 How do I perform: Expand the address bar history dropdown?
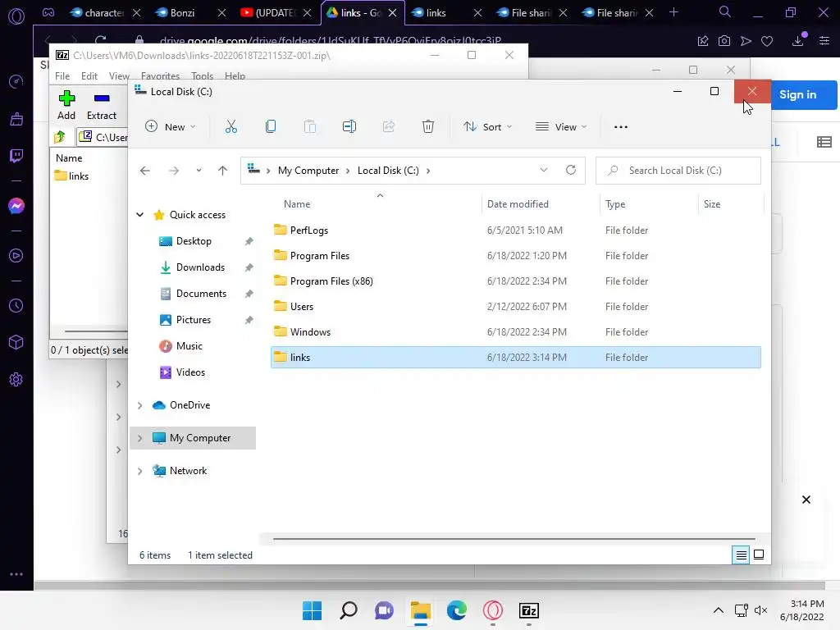[x=544, y=171]
